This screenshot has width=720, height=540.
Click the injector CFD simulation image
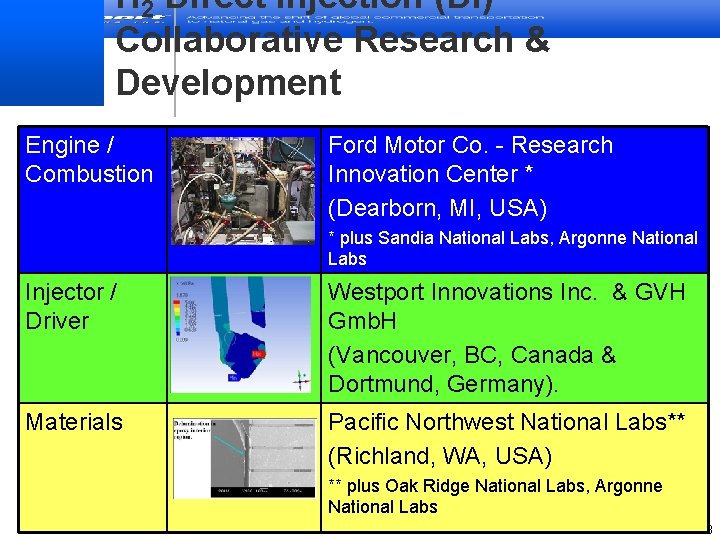[x=241, y=334]
